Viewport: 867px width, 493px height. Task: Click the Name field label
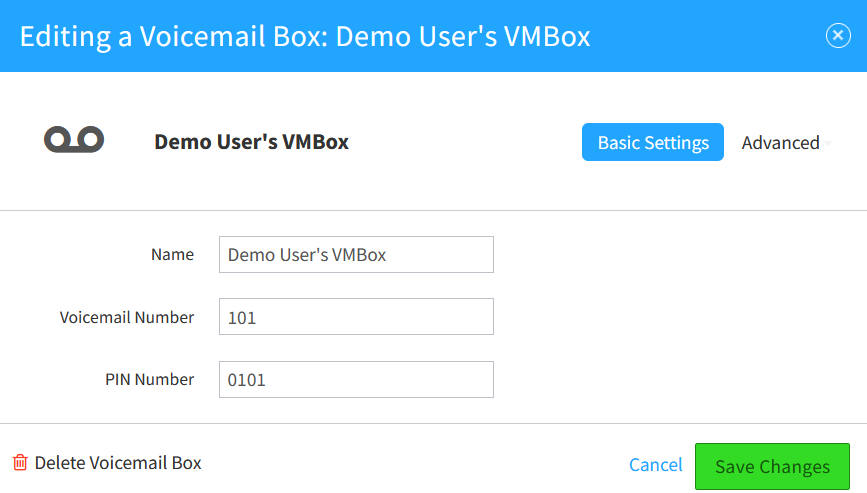[x=173, y=254]
